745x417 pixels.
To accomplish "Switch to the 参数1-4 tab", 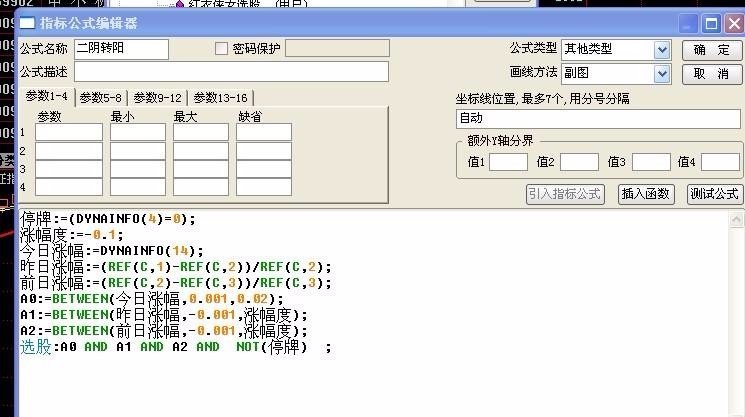I will (x=47, y=96).
